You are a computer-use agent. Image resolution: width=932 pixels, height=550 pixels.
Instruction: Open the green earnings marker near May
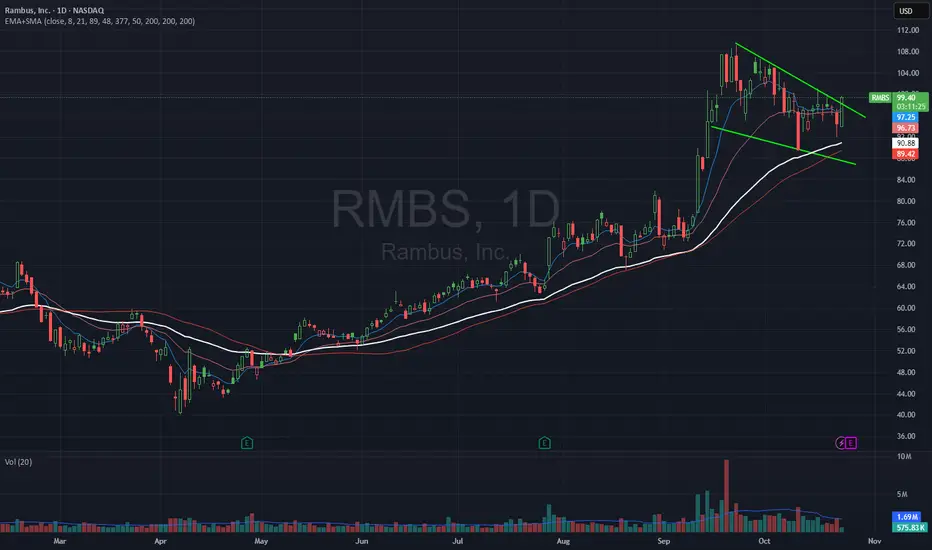coord(247,443)
